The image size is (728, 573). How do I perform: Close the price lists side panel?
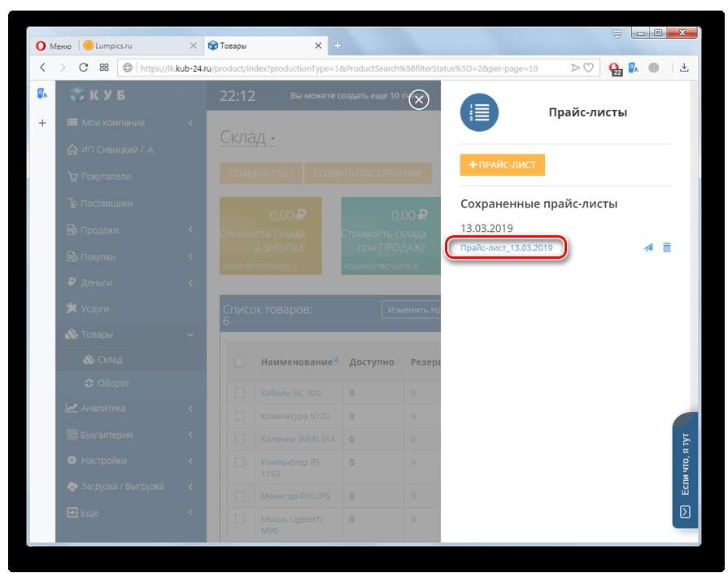[419, 100]
